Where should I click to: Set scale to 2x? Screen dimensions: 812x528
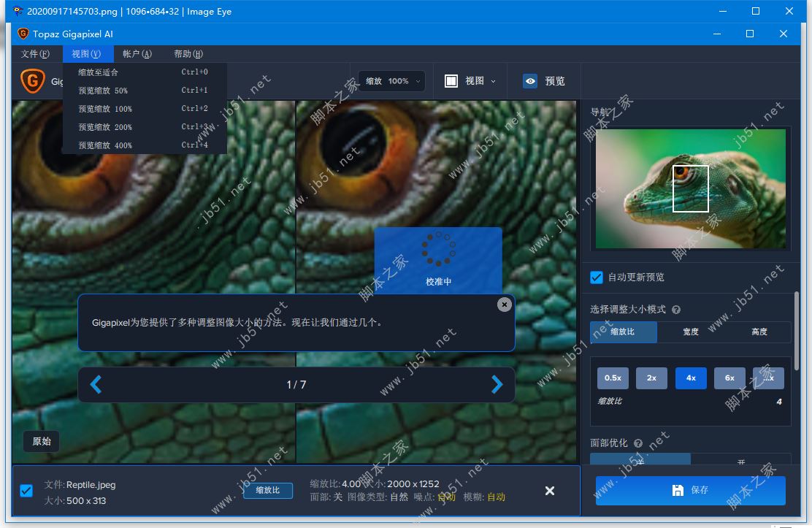tap(651, 378)
